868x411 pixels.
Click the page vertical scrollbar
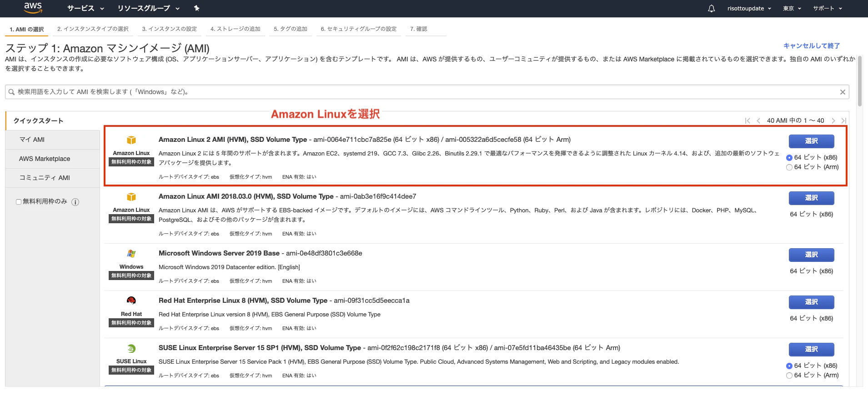click(x=859, y=81)
